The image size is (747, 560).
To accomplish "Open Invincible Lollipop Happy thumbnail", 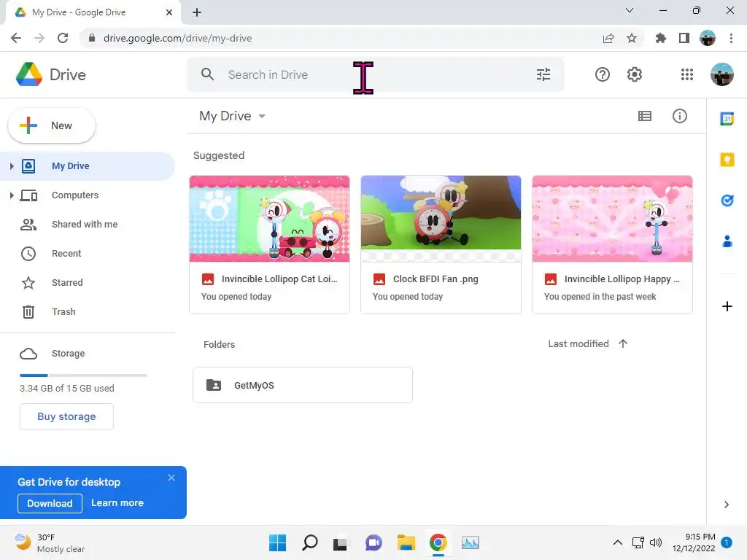I will [612, 219].
